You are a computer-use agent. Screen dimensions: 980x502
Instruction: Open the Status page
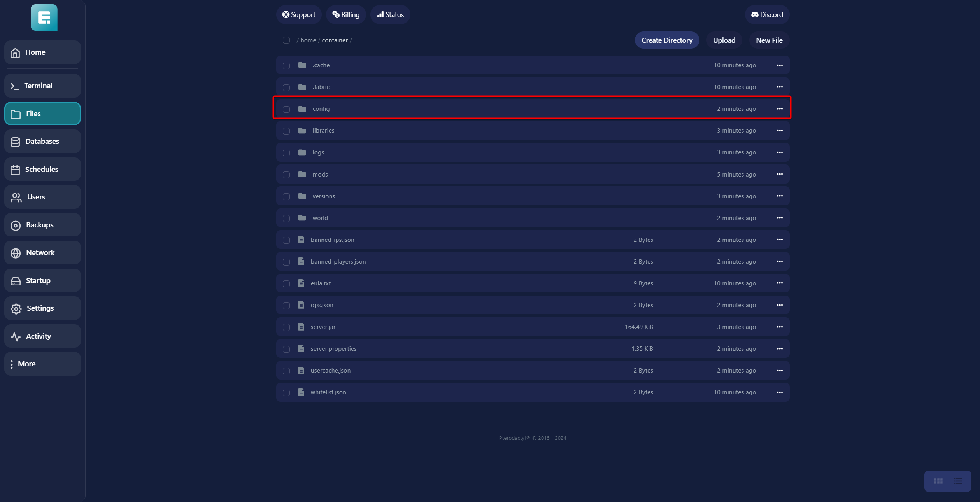tap(390, 15)
